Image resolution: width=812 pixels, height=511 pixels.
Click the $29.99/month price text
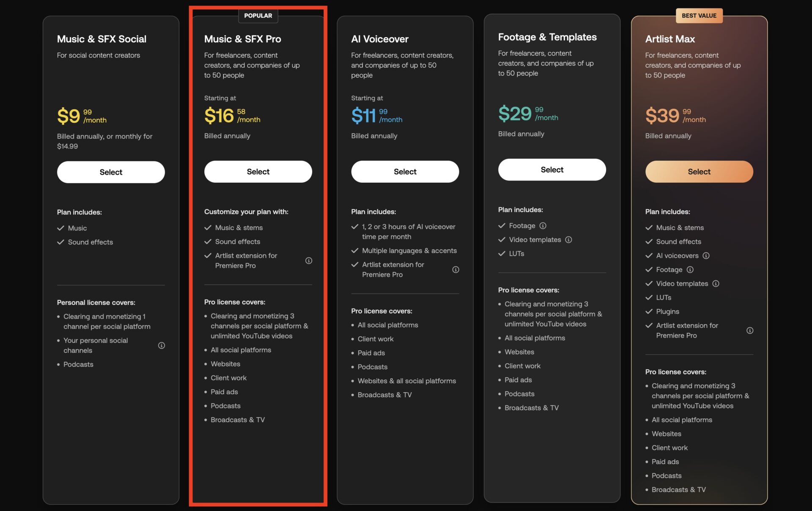[528, 113]
